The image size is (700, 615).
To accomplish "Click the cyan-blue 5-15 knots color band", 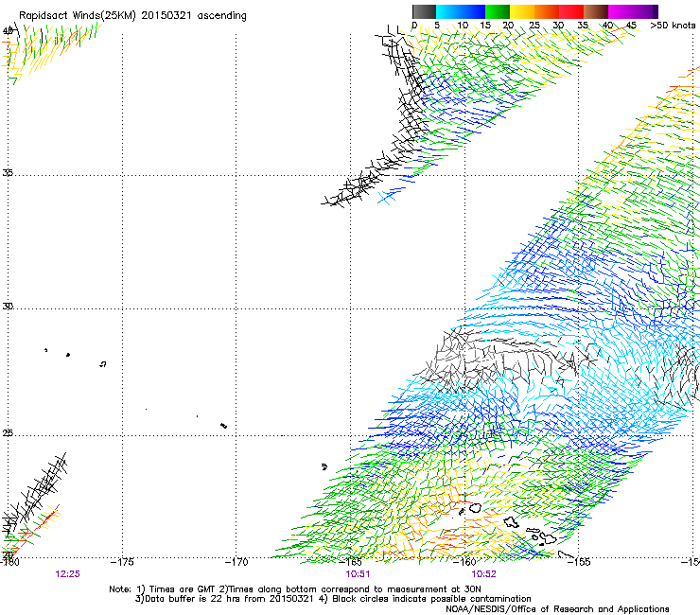I will [x=461, y=11].
